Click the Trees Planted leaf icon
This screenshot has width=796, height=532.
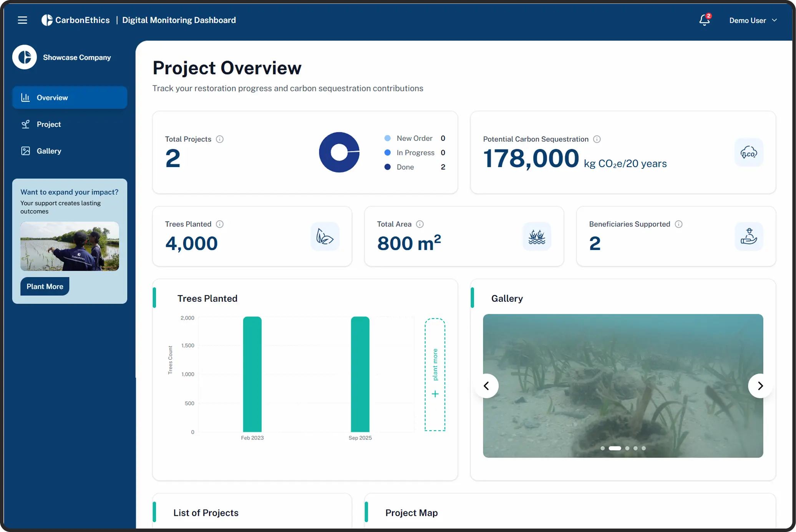click(x=325, y=236)
